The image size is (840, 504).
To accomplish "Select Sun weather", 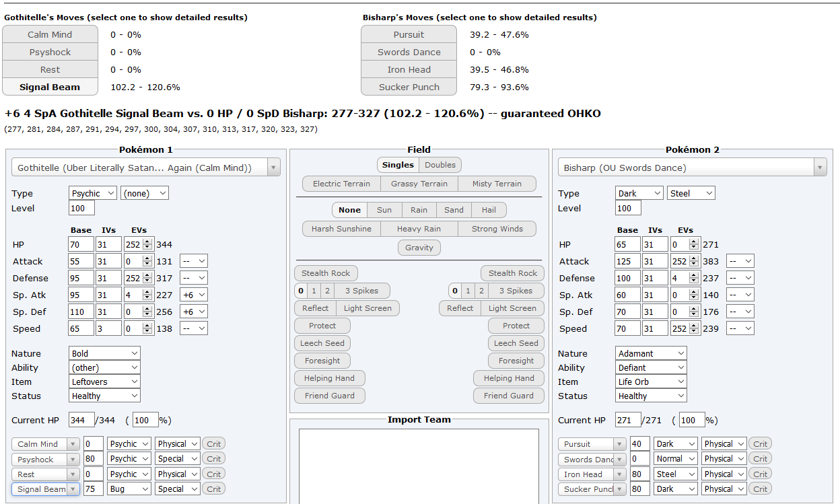I will coord(384,210).
